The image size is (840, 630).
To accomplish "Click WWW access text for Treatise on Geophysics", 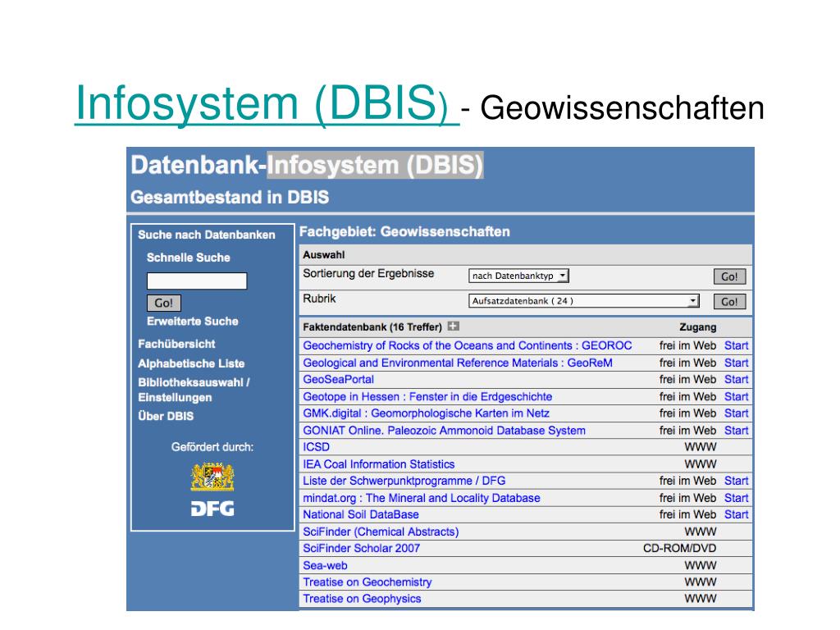I will [x=701, y=598].
